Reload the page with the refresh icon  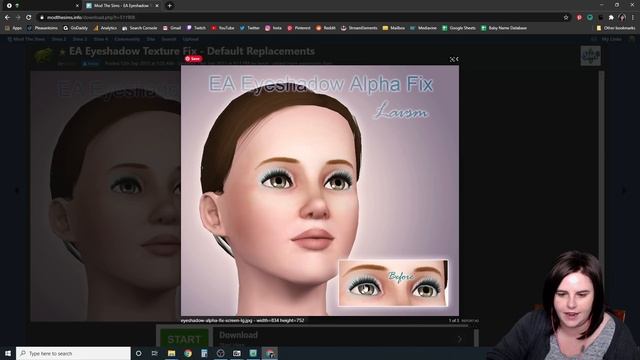point(29,18)
